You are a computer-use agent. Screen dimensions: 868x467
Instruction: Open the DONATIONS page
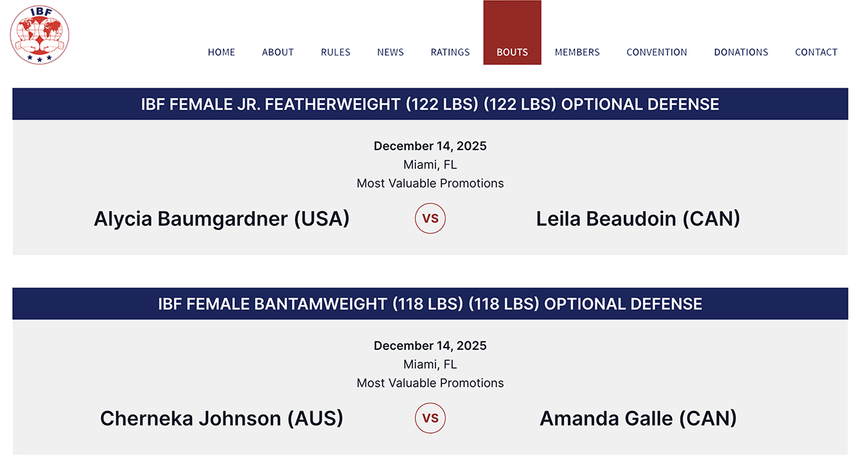tap(741, 51)
